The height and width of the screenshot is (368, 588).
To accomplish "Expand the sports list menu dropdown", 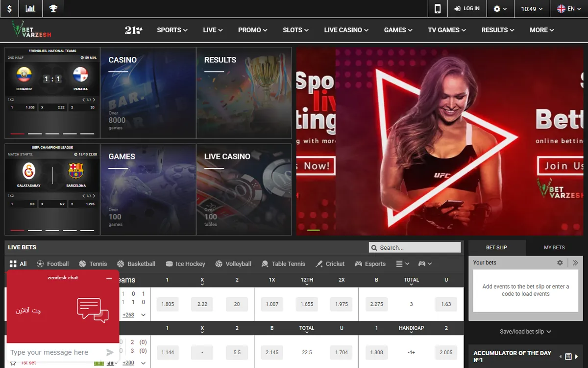I will click(402, 263).
